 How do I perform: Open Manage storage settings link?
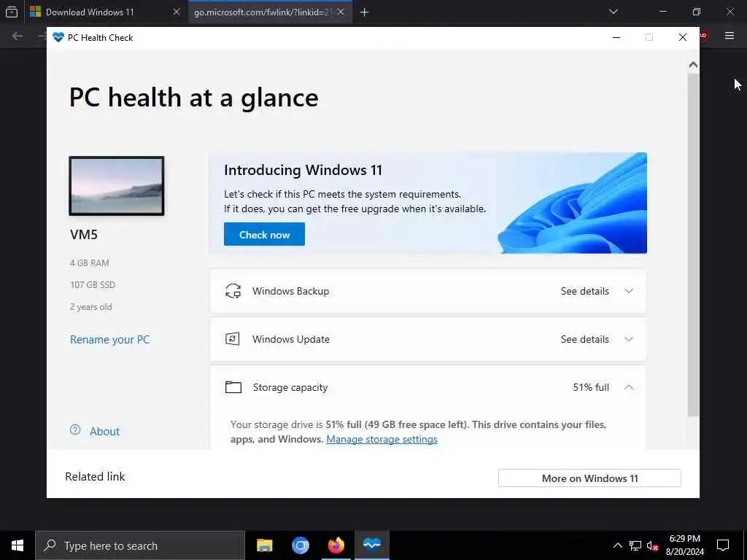click(382, 439)
